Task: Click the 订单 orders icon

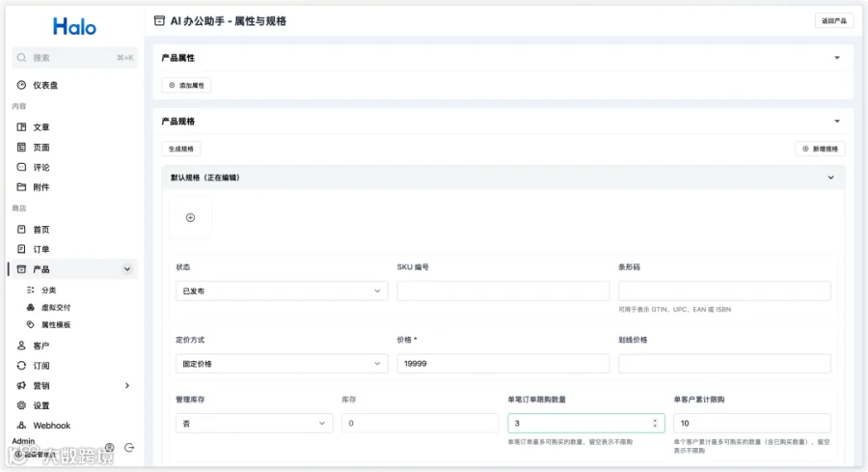Action: pos(21,249)
